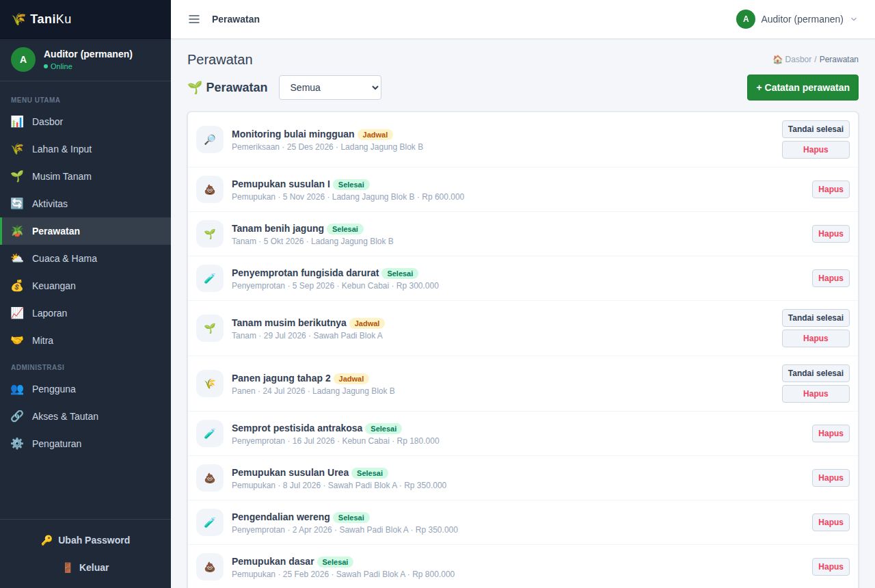This screenshot has height=588, width=875.
Task: Delete the Pemupukan susulan I record
Action: tap(831, 189)
